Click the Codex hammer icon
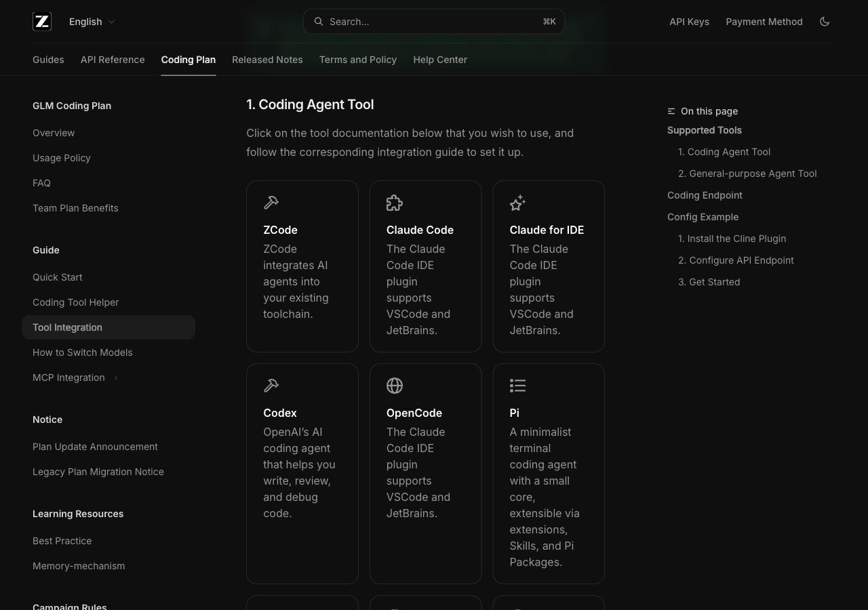This screenshot has width=868, height=610. click(x=271, y=386)
